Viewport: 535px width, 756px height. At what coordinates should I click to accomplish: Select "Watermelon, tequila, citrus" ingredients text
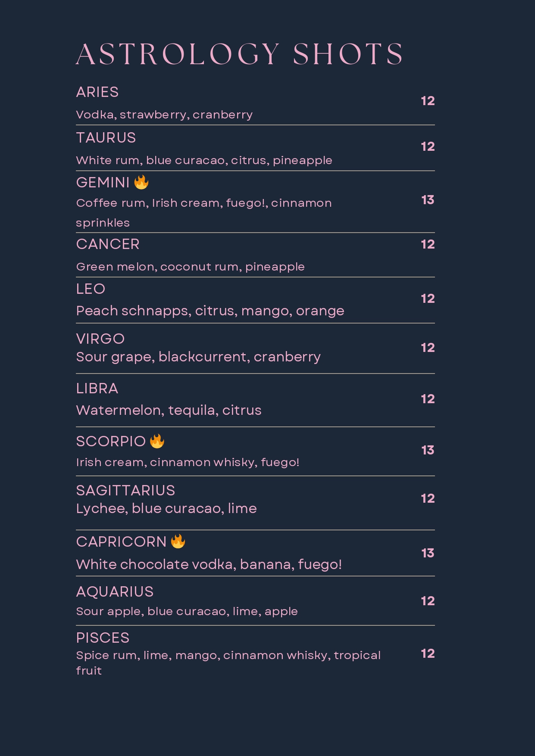[x=169, y=410]
